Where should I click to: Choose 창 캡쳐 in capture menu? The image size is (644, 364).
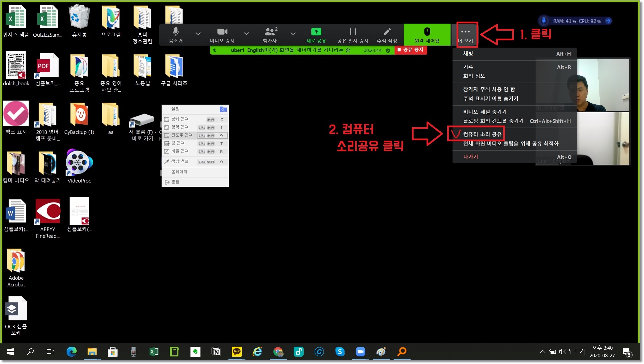[x=195, y=143]
